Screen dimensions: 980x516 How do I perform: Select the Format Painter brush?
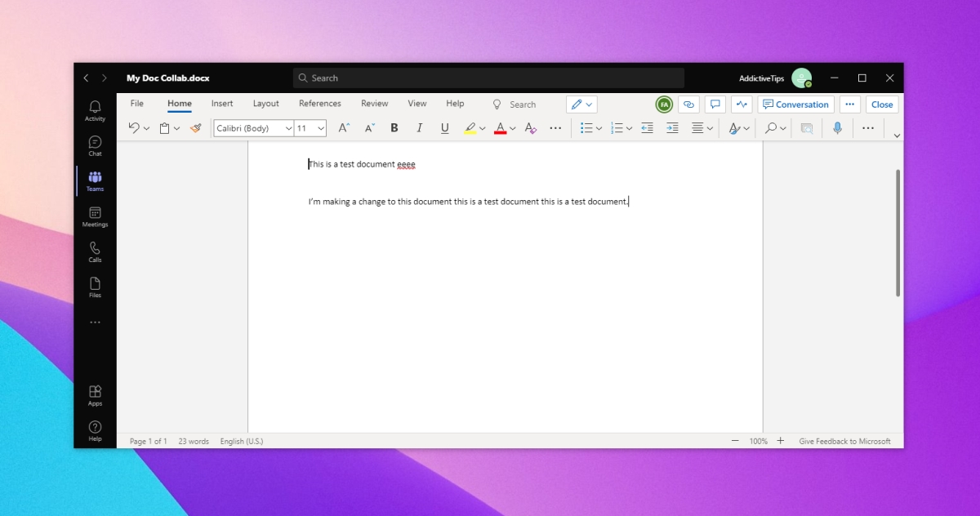195,128
